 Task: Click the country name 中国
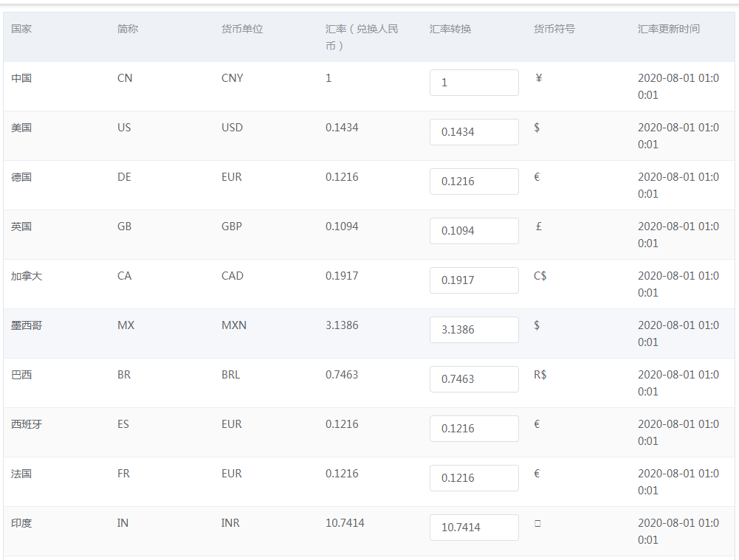pos(21,78)
